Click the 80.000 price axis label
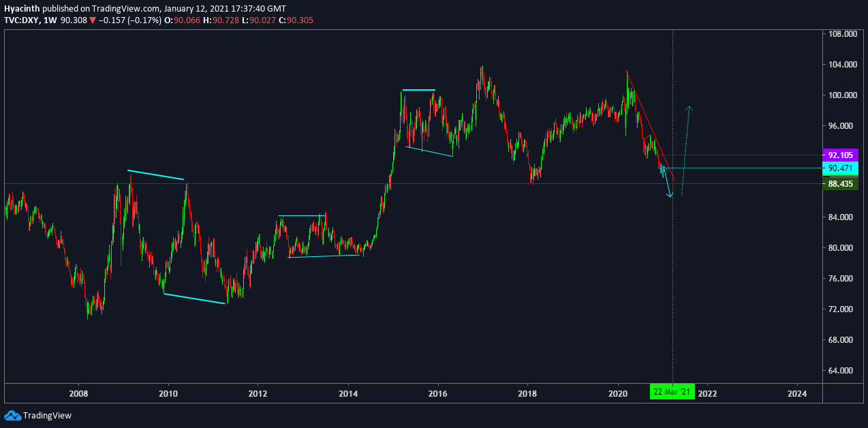The width and height of the screenshot is (868, 428). [841, 248]
